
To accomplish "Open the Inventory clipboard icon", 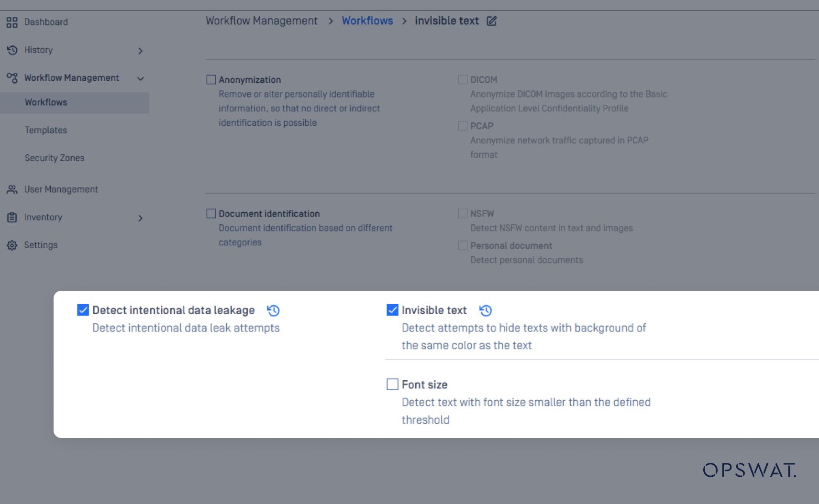I will pyautogui.click(x=11, y=217).
